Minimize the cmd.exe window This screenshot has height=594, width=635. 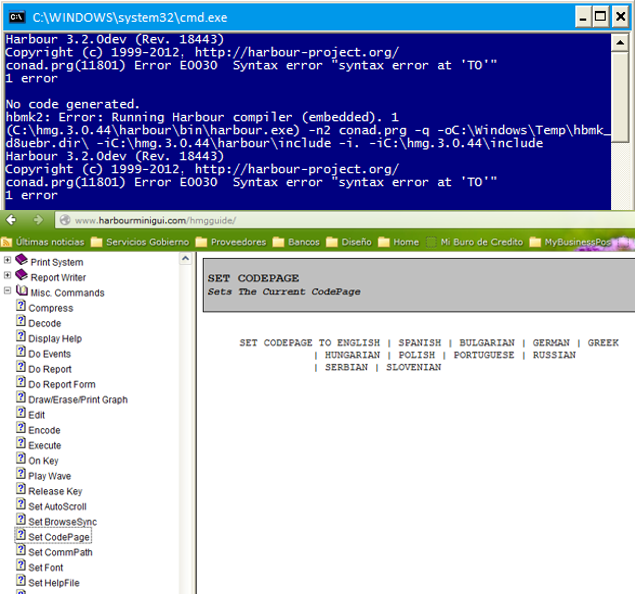(583, 17)
